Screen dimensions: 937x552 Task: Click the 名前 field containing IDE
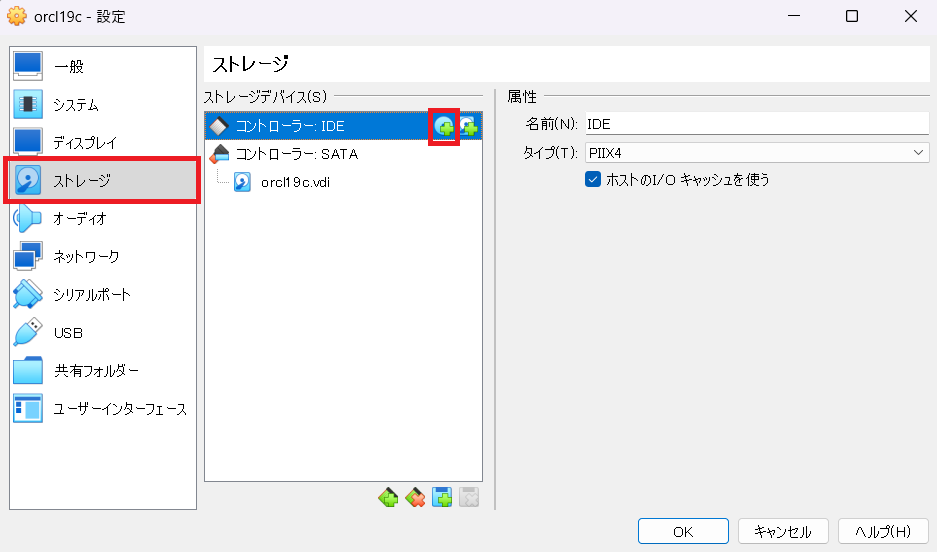(x=756, y=124)
